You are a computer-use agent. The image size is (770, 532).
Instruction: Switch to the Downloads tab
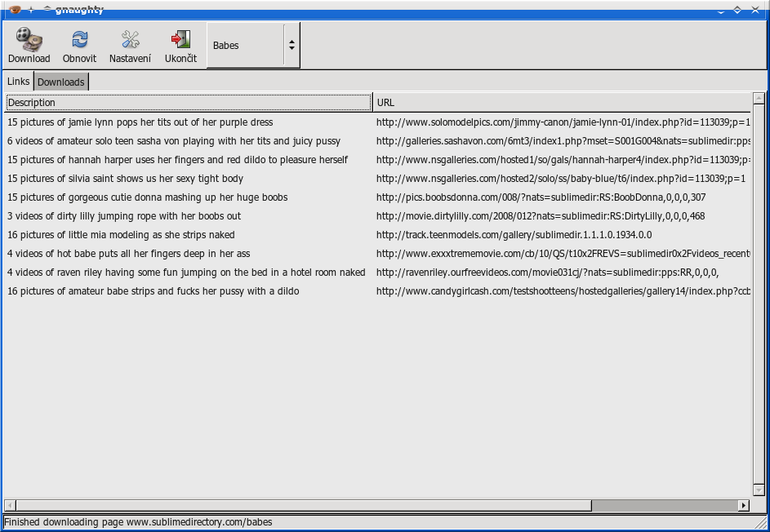click(x=61, y=82)
